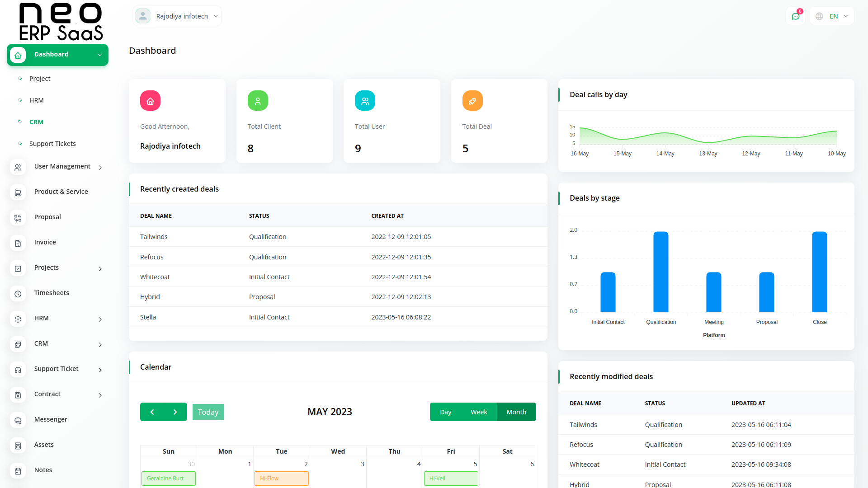
Task: Click the Notes sidebar icon
Action: tap(18, 471)
